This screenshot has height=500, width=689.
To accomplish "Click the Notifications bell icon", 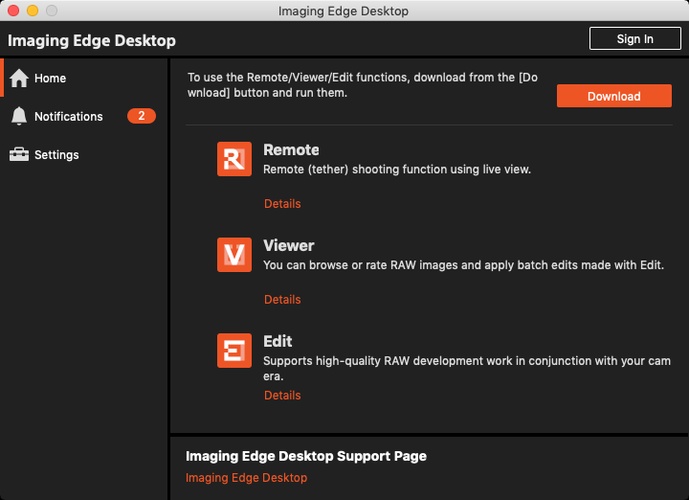I will tap(19, 116).
